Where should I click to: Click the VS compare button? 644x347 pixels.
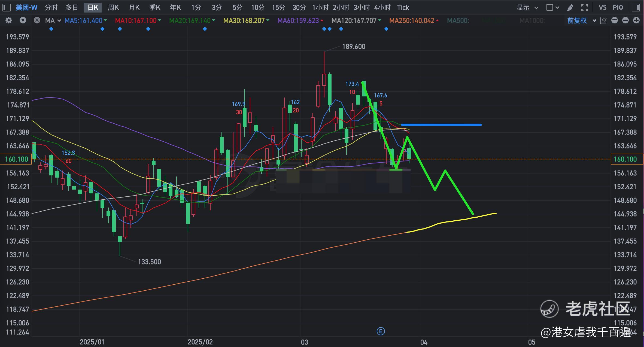pyautogui.click(x=602, y=8)
